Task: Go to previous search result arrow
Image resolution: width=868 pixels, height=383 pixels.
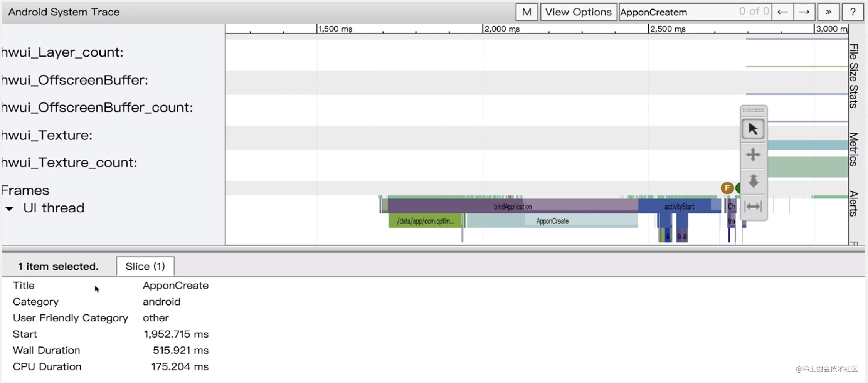Action: (782, 12)
